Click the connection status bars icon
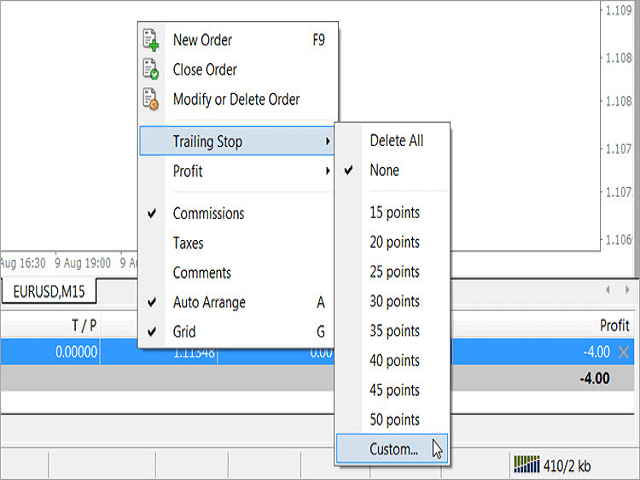640x480 pixels. [525, 463]
